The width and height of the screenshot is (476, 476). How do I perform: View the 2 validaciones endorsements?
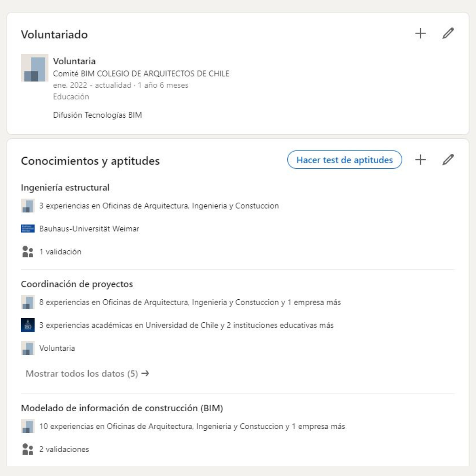click(64, 449)
